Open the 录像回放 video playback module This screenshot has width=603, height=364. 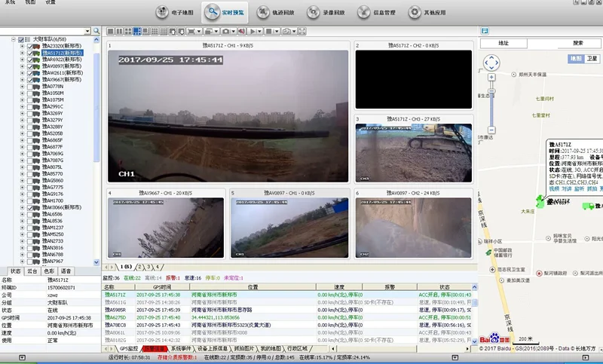click(x=326, y=12)
